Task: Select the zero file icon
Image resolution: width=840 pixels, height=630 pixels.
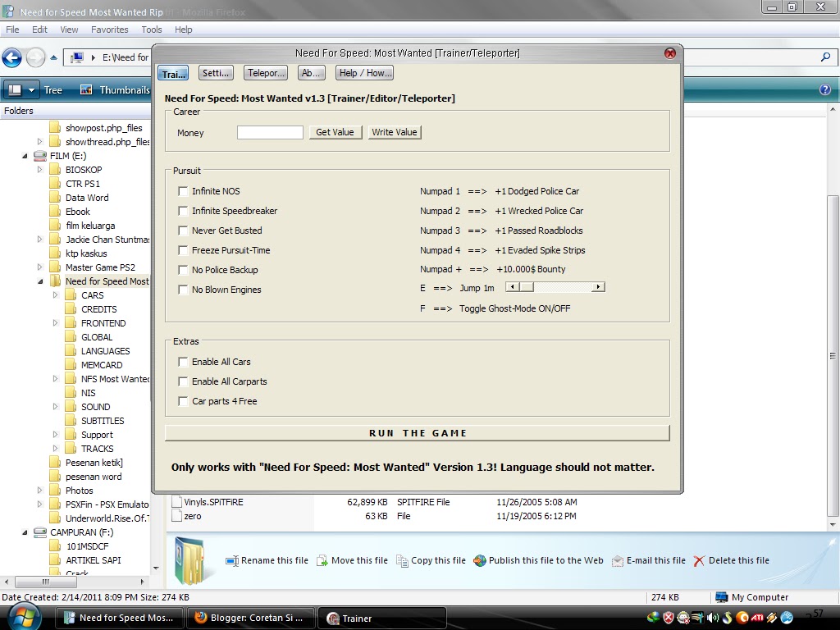Action: pos(177,516)
